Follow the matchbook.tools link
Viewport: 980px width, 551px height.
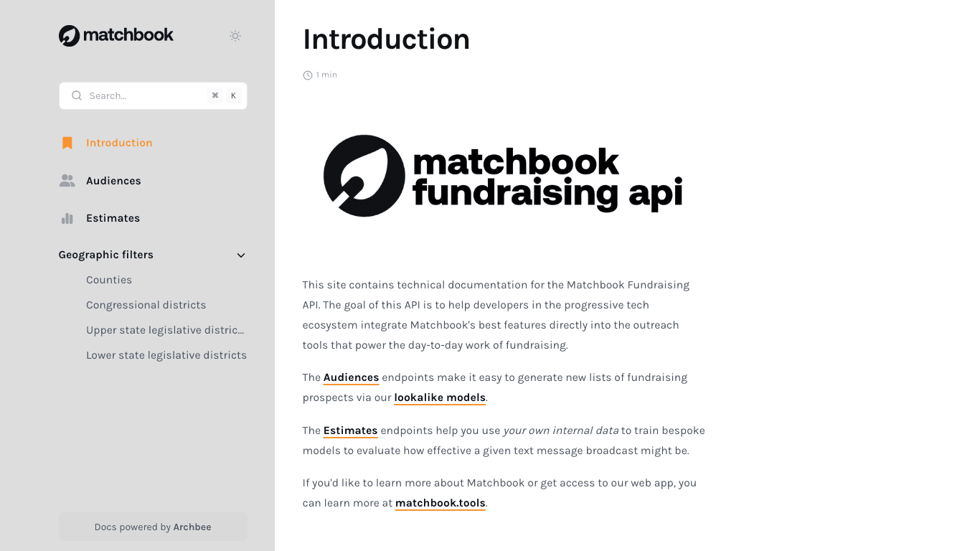440,503
